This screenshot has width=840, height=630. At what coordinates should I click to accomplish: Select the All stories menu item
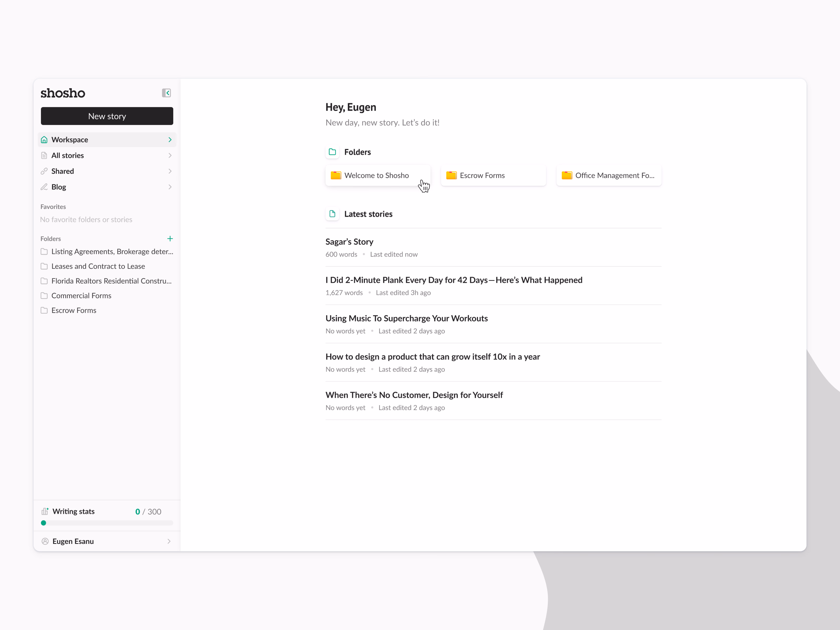(x=107, y=155)
